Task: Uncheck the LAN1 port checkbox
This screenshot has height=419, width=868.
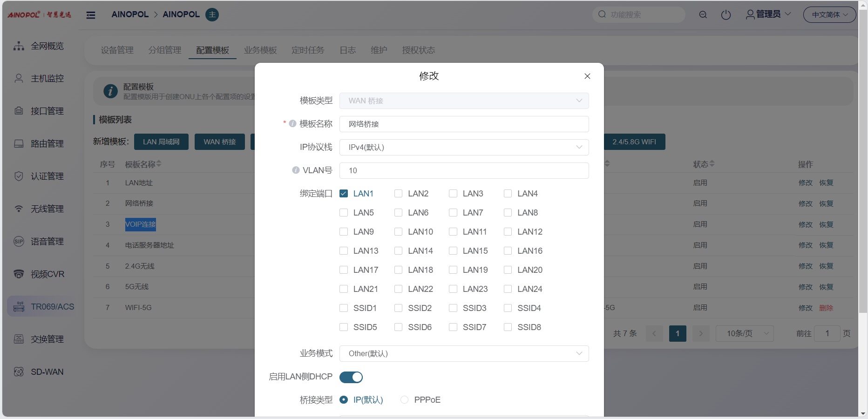Action: click(344, 194)
